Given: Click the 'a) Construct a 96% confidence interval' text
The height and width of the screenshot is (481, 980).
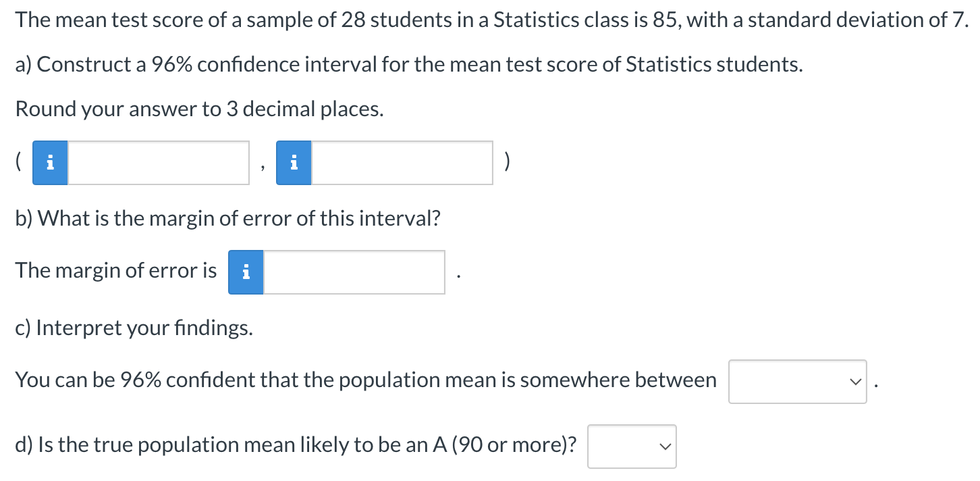Looking at the screenshot, I should coord(410,65).
